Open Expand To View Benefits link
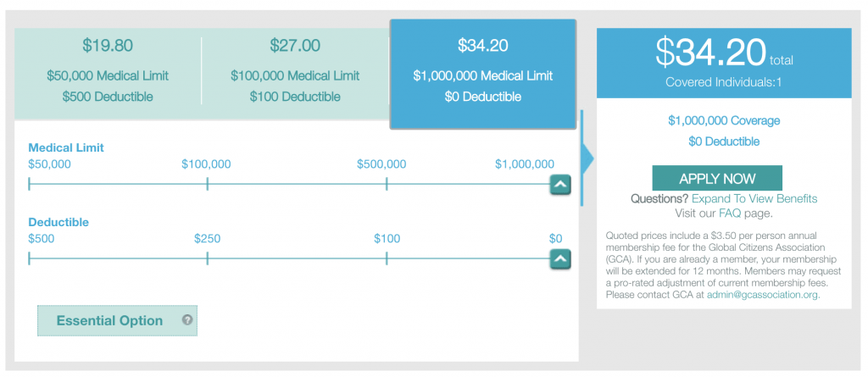This screenshot has height=377, width=868. 754,199
